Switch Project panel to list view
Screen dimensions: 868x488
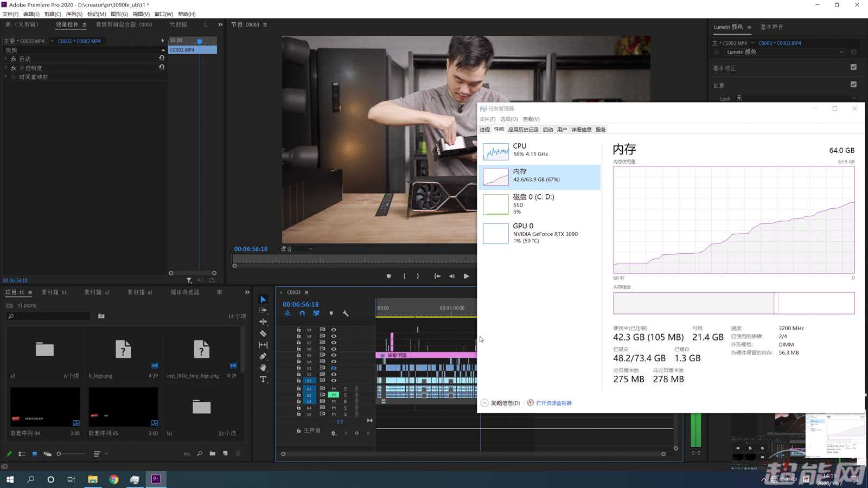pos(22,454)
